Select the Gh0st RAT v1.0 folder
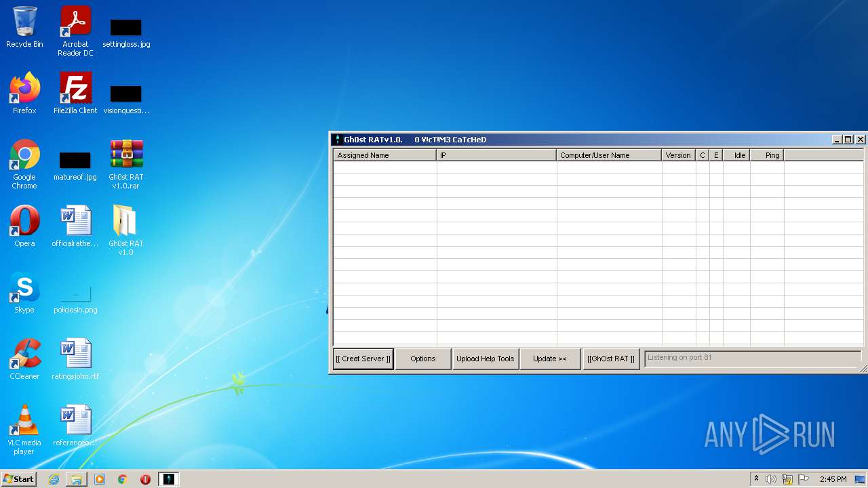Screen dimensions: 868x488 point(126,230)
